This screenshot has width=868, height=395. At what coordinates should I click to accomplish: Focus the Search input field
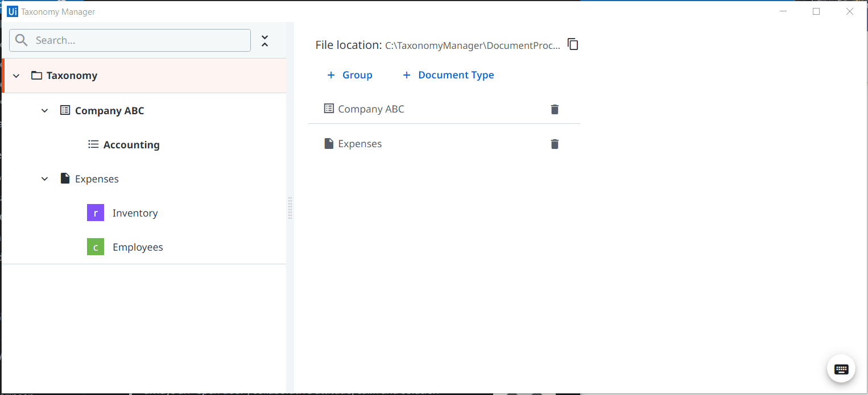pos(130,40)
